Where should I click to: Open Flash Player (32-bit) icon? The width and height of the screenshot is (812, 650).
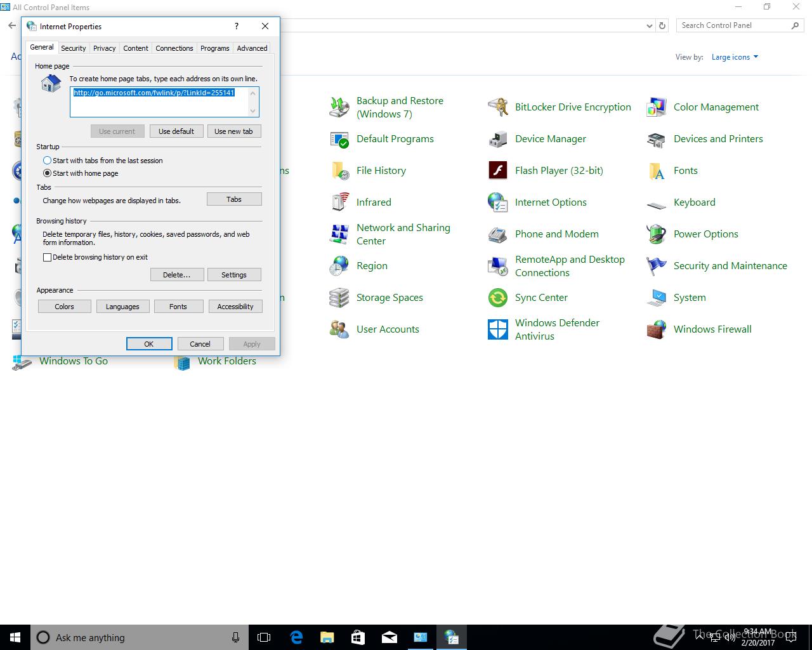pos(498,171)
